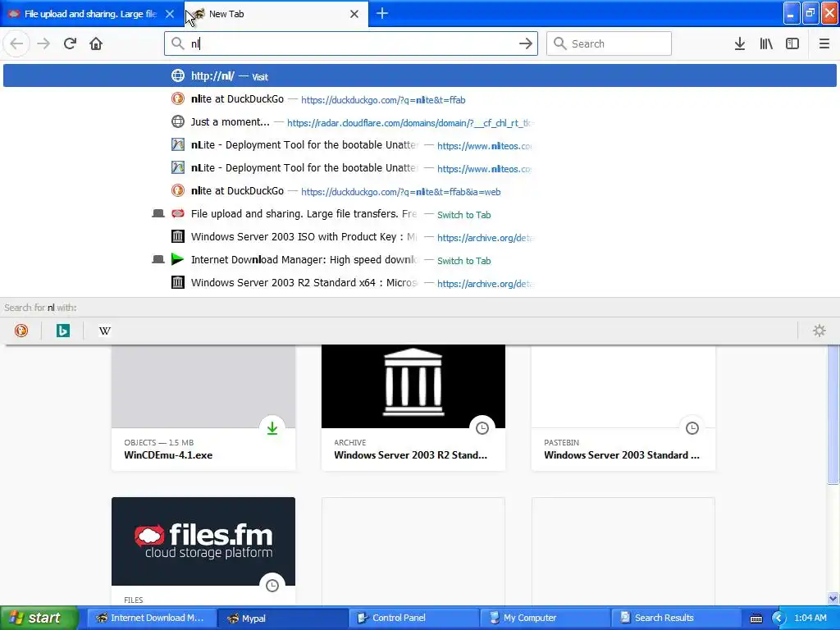
Task: Select the first nLite Deployment Tool suggestion
Action: click(419, 145)
